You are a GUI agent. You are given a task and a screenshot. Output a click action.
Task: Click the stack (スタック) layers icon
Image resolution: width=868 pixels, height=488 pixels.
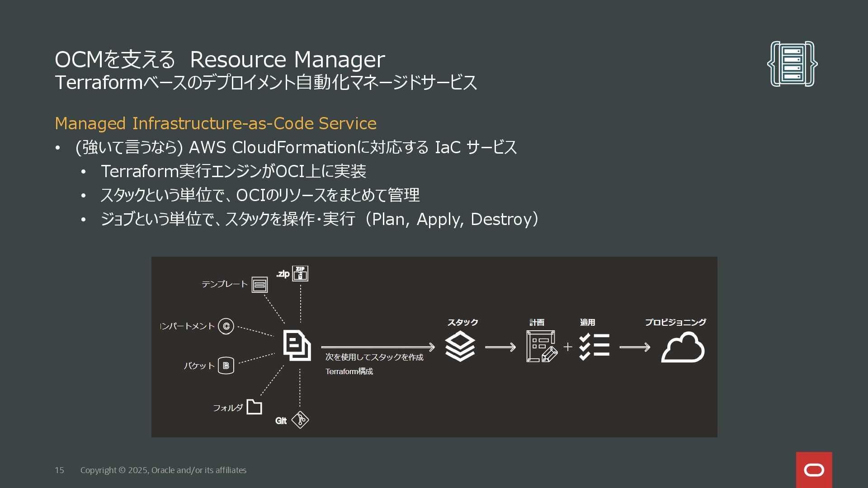[x=460, y=347]
